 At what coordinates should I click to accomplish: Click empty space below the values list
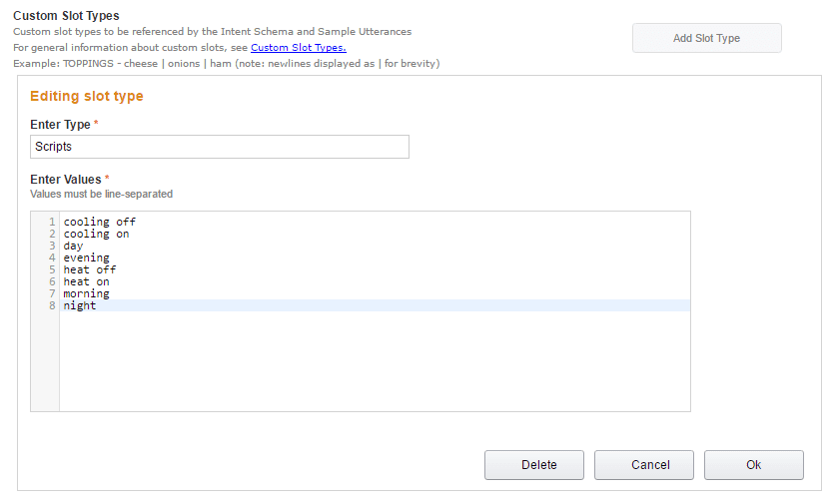tap(375, 364)
